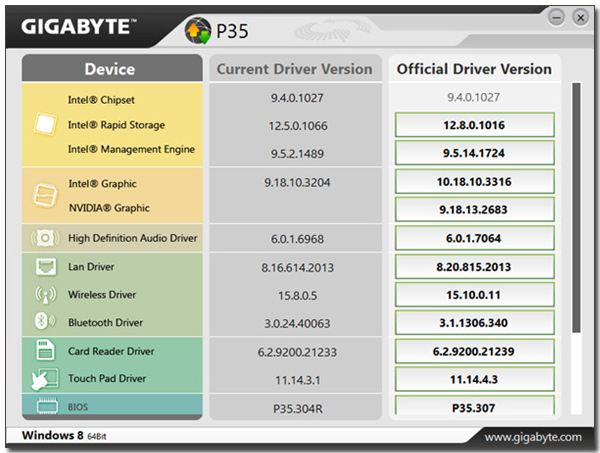Click the High Definition Audio speaker icon
Image resolution: width=600 pixels, height=453 pixels.
tap(45, 238)
